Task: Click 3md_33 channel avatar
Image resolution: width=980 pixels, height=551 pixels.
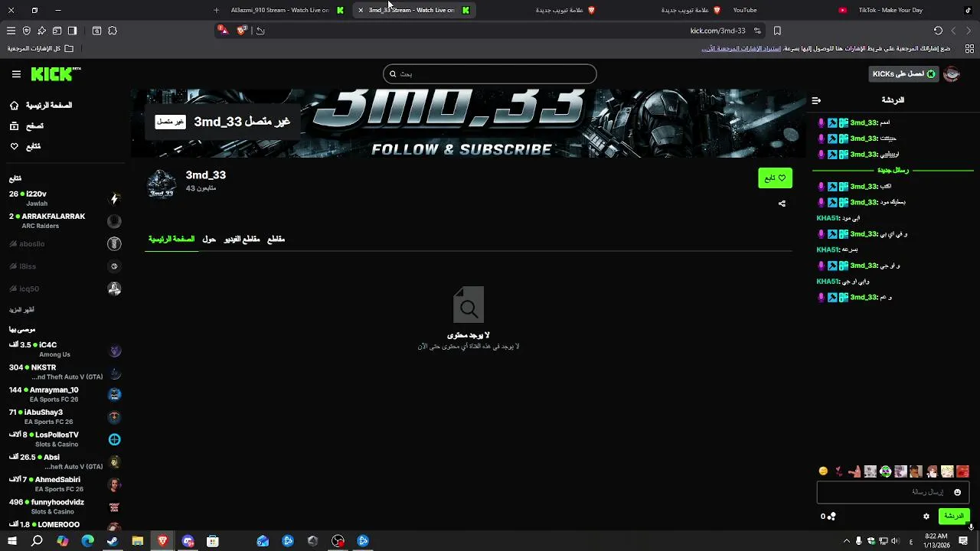Action: pos(162,184)
